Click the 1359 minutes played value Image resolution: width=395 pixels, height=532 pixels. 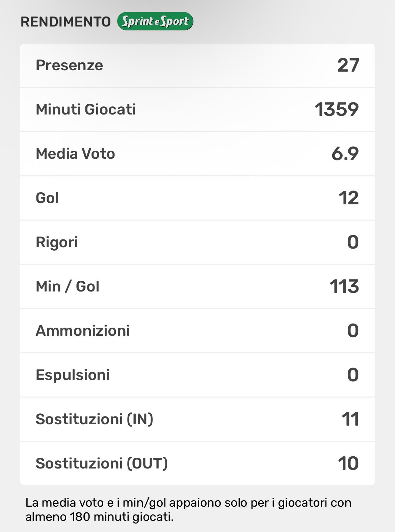[337, 109]
